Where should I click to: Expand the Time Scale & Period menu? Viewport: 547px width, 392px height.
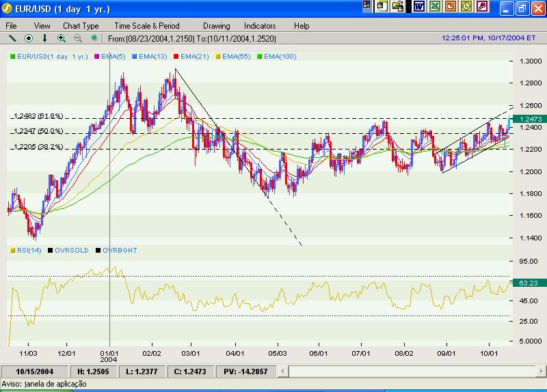147,25
